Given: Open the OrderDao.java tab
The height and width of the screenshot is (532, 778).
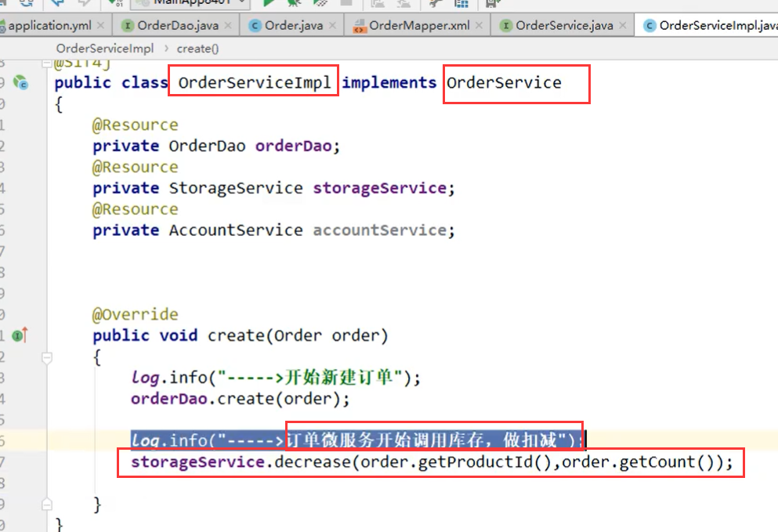Looking at the screenshot, I should click(178, 25).
